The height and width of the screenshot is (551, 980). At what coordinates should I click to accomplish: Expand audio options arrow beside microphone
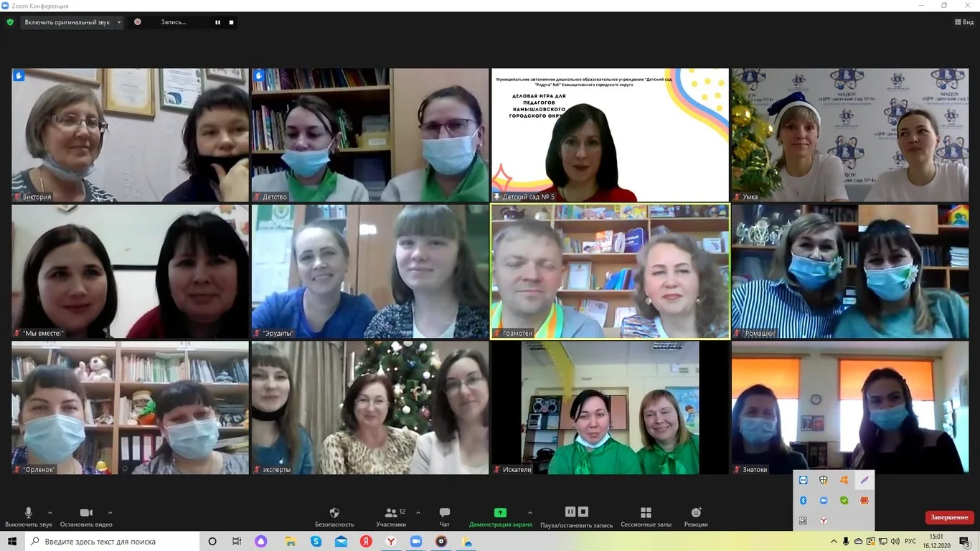50,513
